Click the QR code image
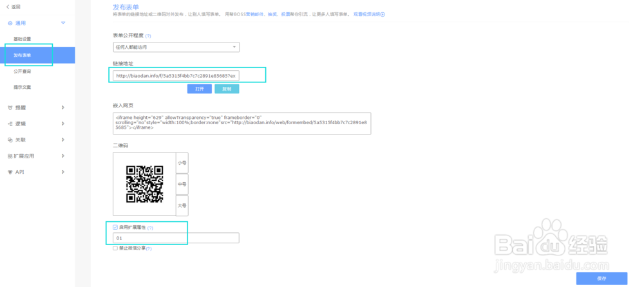 tap(144, 184)
